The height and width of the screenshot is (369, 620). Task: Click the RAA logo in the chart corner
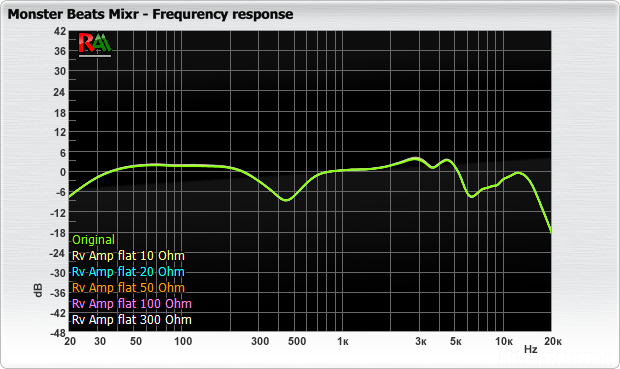click(95, 44)
